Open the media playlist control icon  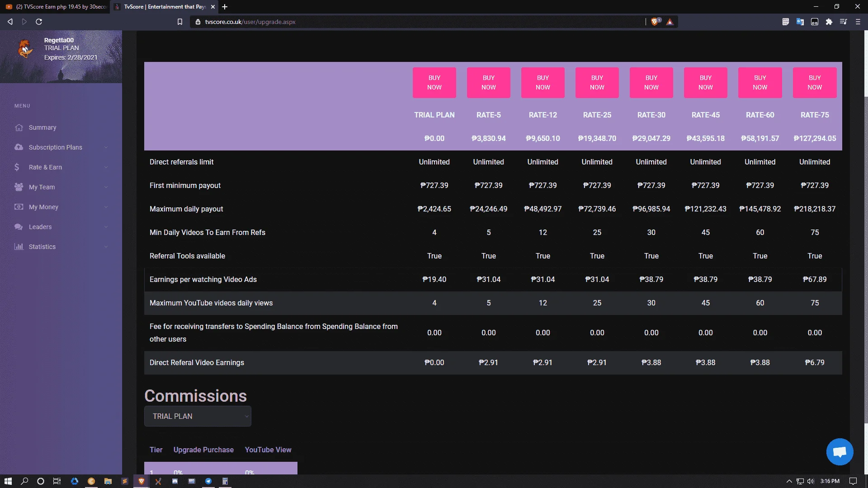click(x=844, y=22)
